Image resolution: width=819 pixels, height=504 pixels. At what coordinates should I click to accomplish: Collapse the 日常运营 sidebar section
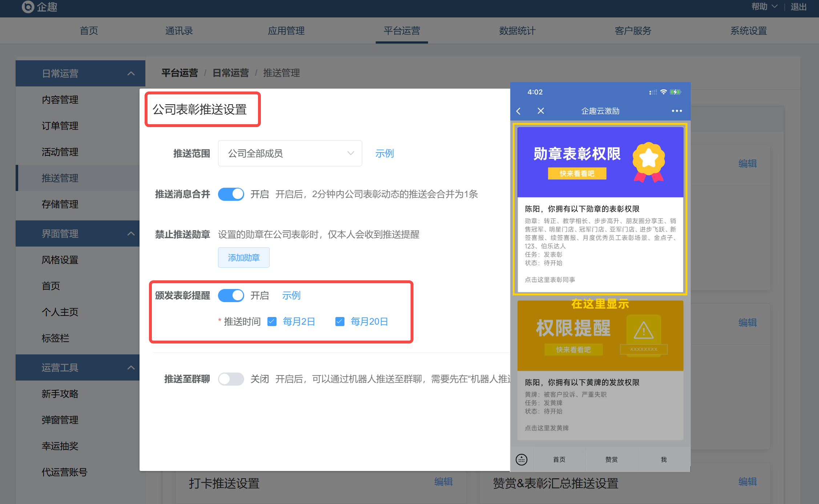pos(131,74)
